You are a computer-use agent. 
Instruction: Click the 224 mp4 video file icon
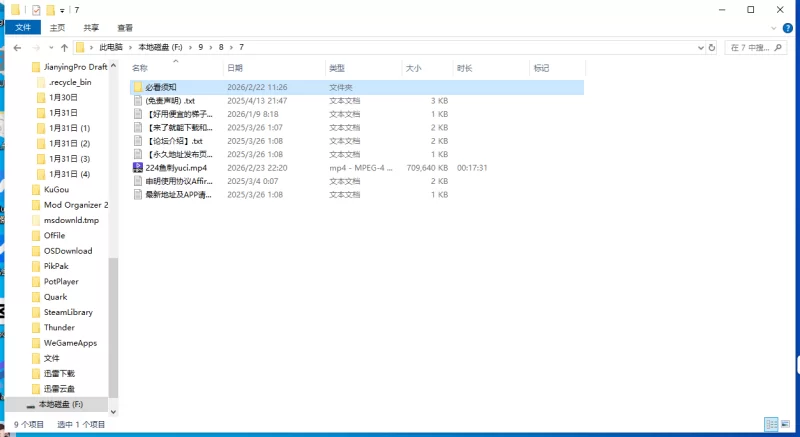click(x=138, y=168)
